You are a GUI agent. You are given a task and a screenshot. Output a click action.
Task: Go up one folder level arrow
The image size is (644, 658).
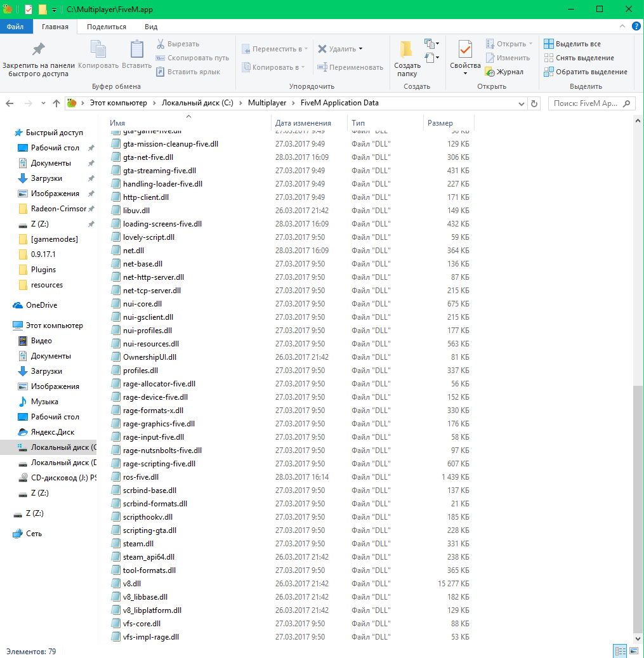pos(56,103)
